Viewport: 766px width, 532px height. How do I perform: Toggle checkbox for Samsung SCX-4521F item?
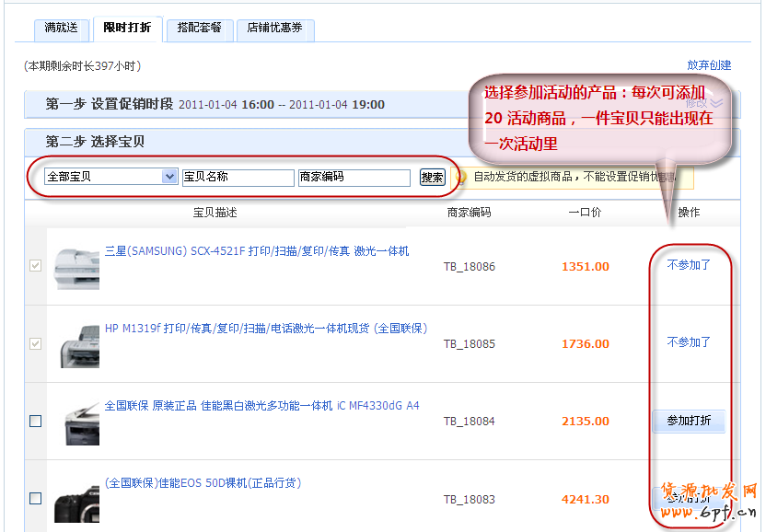point(35,266)
